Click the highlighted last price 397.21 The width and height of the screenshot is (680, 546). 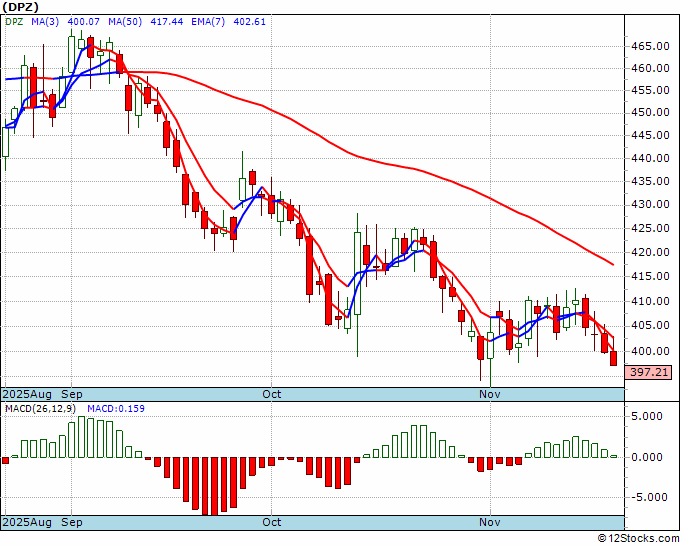(648, 372)
